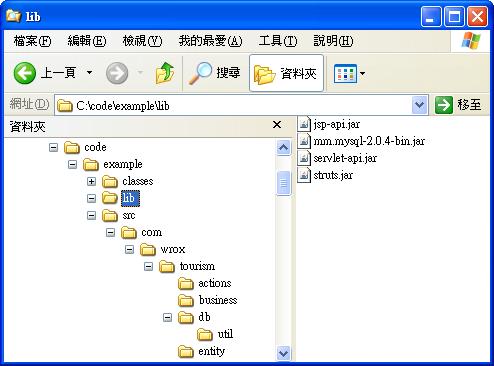
Task: Select the file name jsp-api.jar
Action: 337,124
